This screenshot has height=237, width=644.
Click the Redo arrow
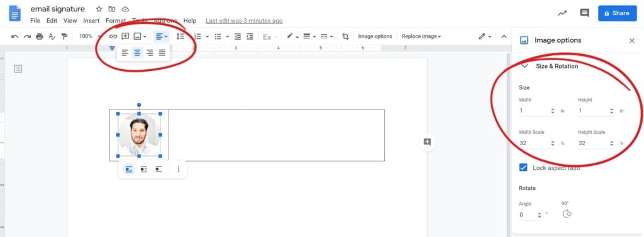pos(27,36)
